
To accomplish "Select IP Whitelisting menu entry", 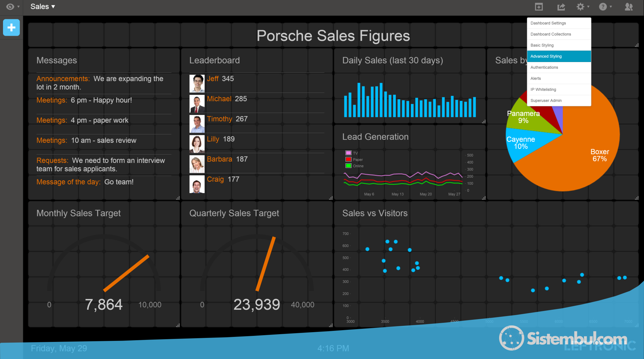I will 559,89.
